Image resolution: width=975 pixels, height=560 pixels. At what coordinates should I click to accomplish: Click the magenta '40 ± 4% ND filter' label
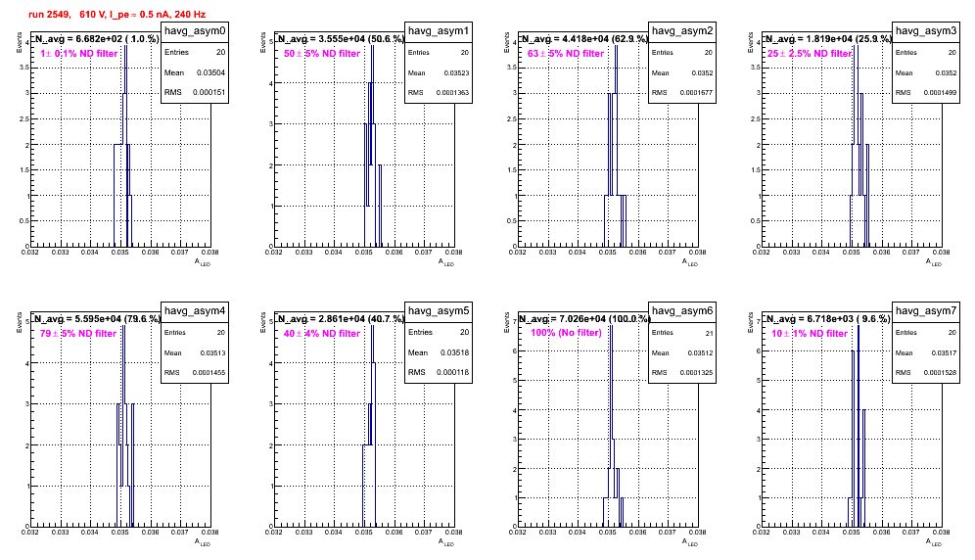pyautogui.click(x=322, y=334)
